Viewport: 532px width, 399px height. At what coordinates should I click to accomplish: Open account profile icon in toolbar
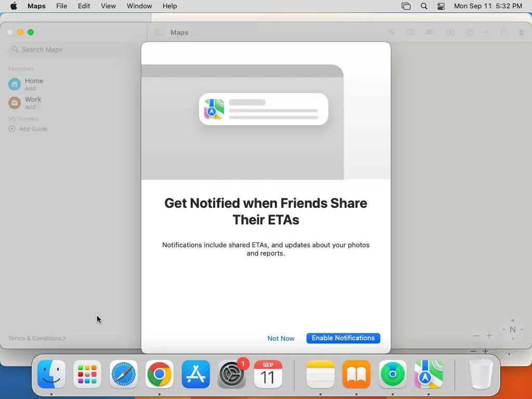(x=522, y=32)
